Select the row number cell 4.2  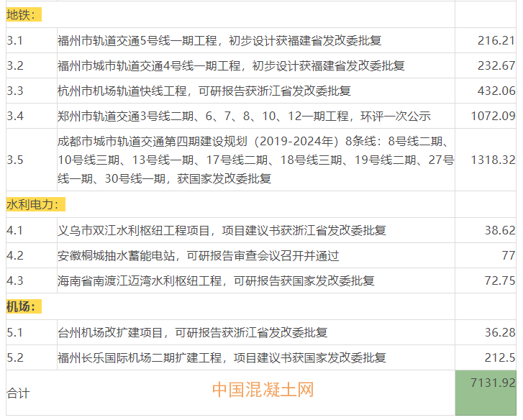16,255
